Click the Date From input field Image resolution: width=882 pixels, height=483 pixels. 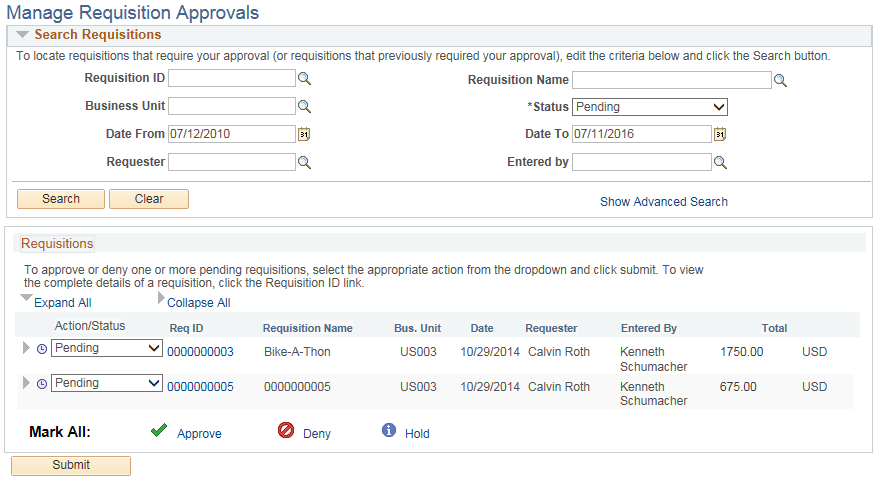click(232, 134)
